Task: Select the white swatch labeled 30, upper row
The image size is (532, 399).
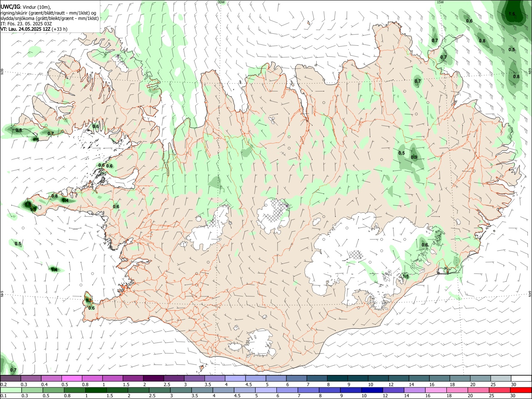Action: click(520, 379)
